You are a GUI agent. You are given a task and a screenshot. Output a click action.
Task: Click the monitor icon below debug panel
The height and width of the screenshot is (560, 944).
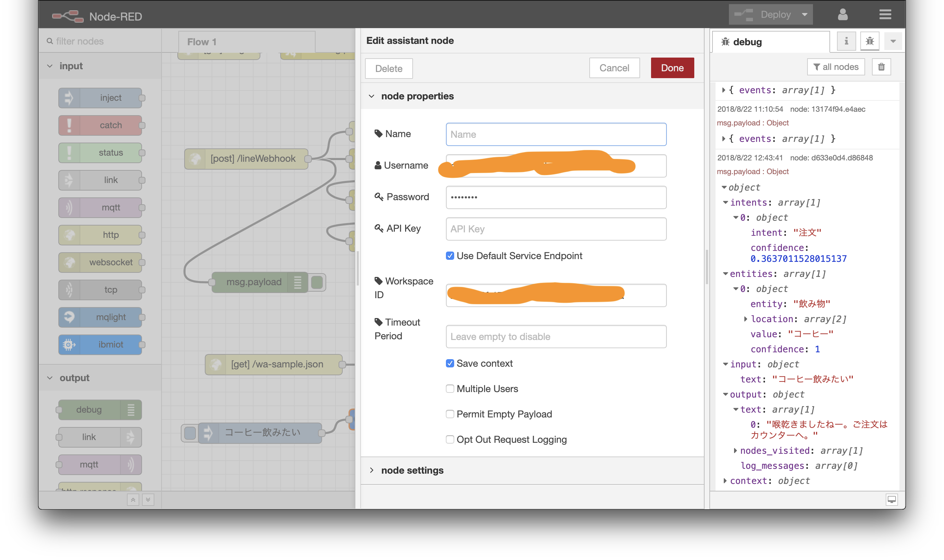tap(891, 499)
